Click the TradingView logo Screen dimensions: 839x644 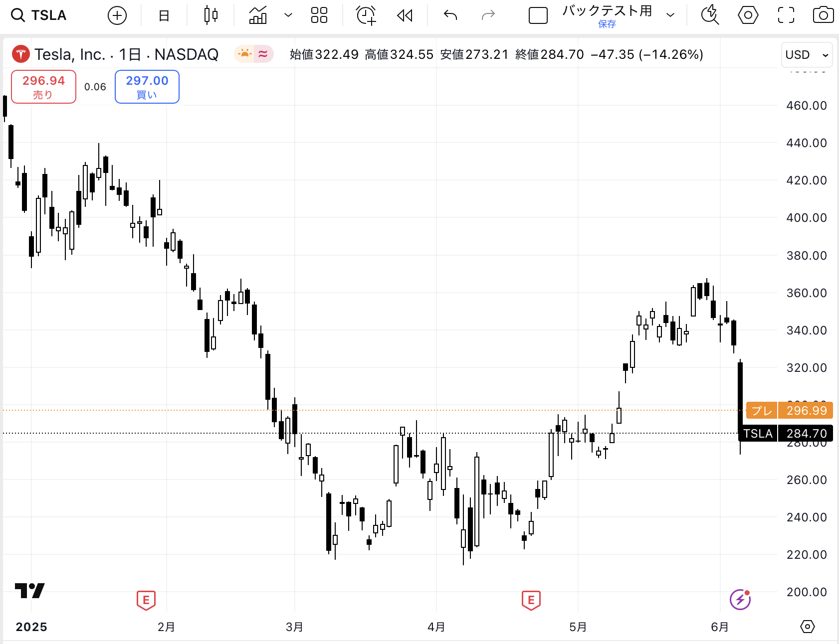coord(30,591)
